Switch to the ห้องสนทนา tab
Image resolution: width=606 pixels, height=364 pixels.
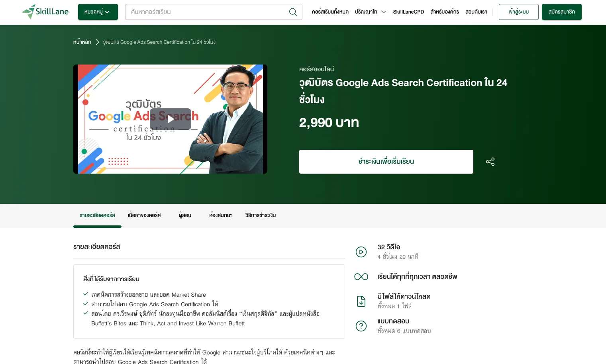221,215
